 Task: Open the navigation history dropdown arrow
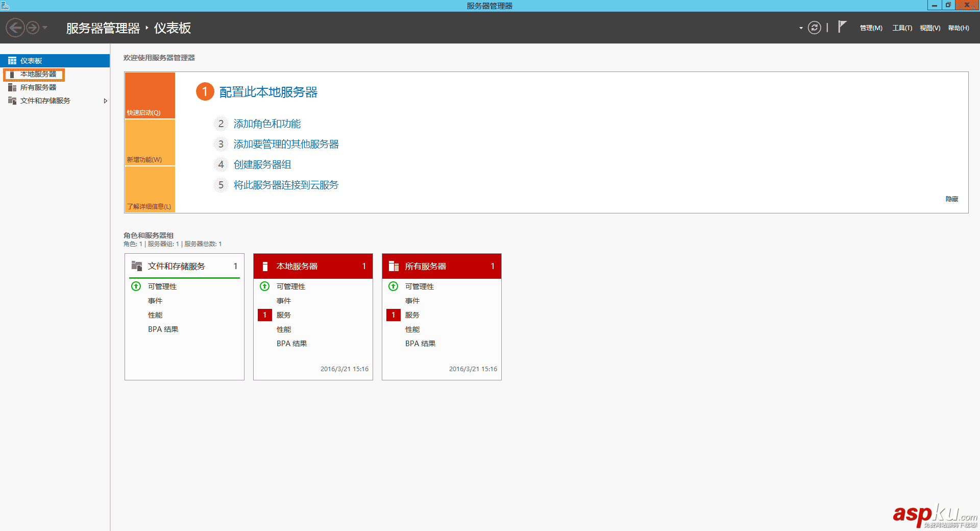coord(45,28)
